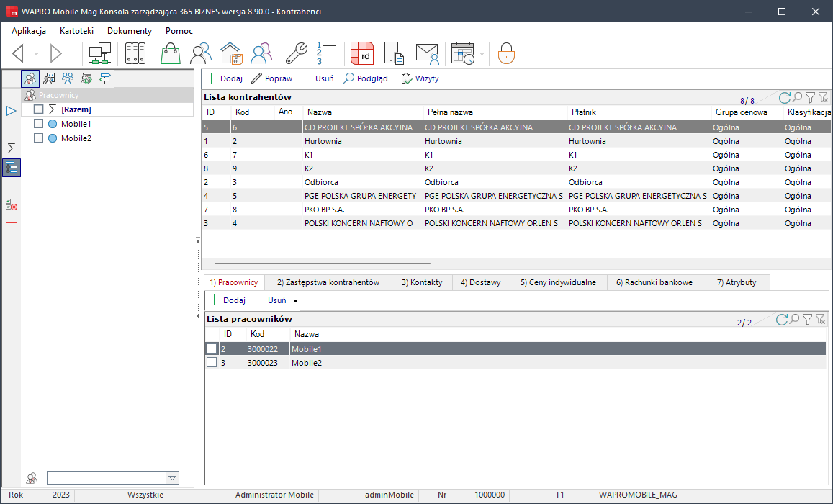Select the person with money view icon
This screenshot has height=504, width=833.
point(86,78)
